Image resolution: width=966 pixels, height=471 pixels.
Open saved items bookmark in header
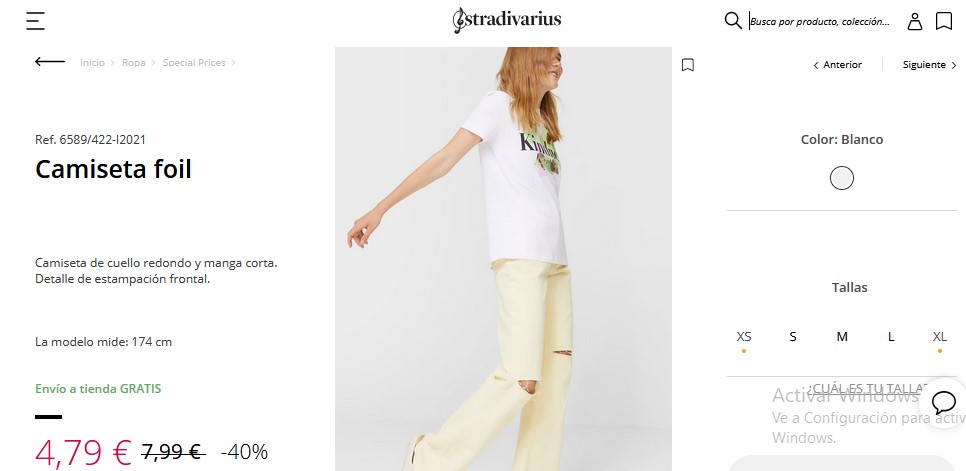point(944,21)
